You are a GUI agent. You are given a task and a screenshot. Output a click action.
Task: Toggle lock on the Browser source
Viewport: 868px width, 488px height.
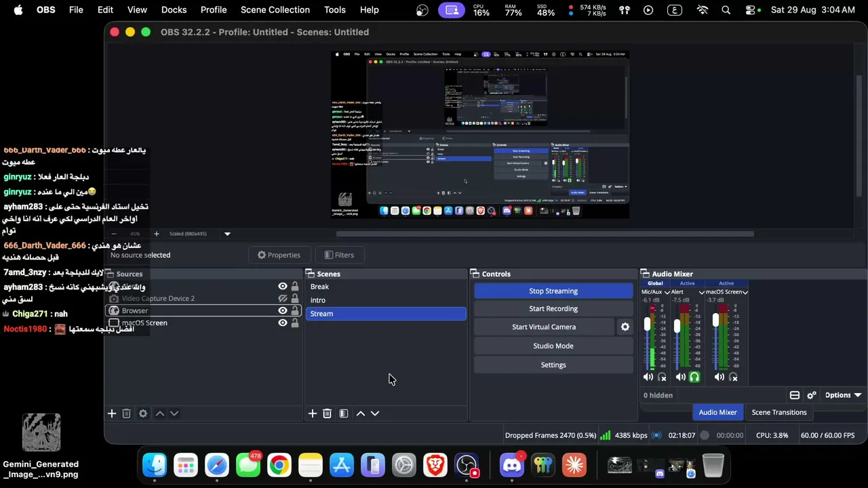tap(295, 310)
